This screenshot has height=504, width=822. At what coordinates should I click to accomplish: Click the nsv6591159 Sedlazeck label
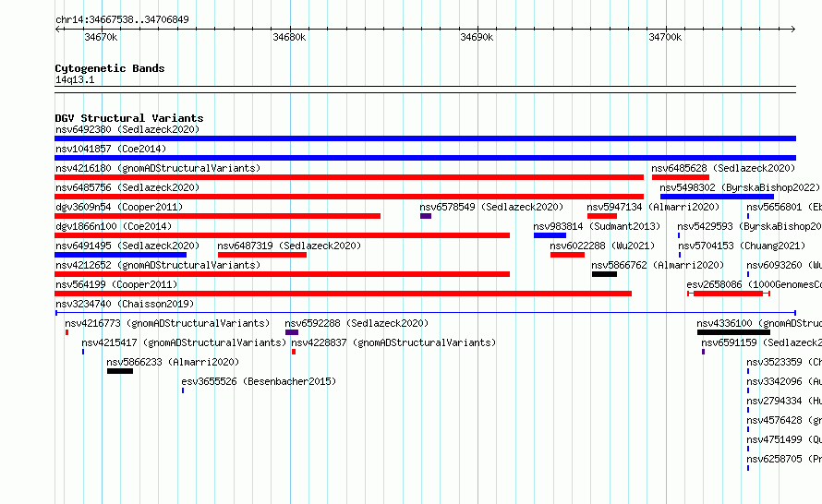(762, 342)
